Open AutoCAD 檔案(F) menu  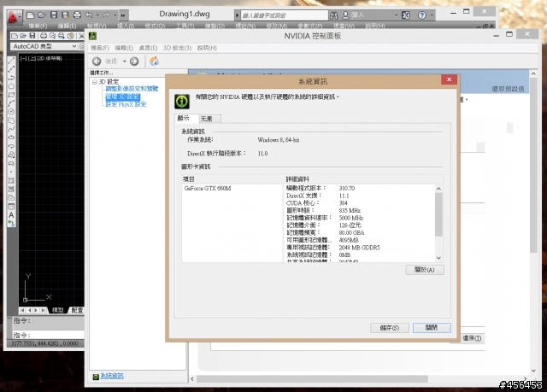(x=38, y=26)
